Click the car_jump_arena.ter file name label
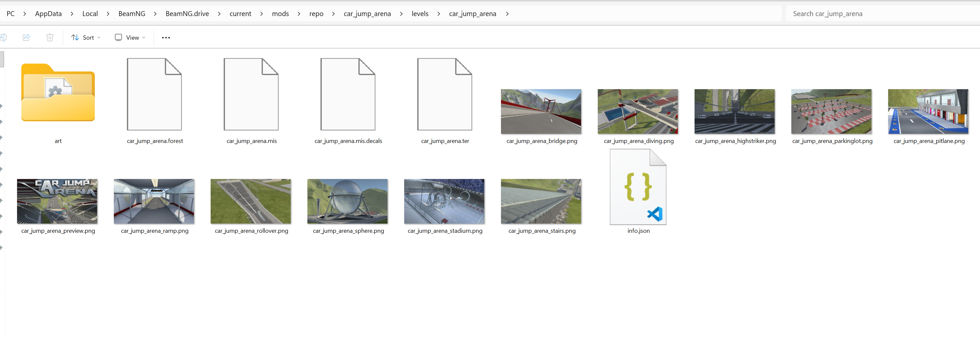The image size is (980, 339). pos(445,141)
